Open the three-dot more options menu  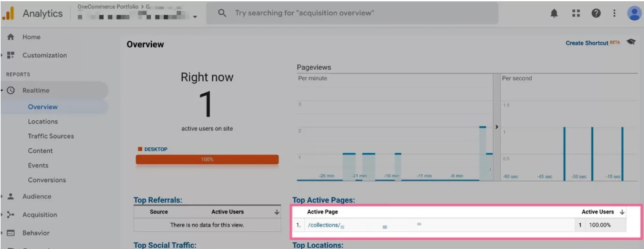click(615, 13)
